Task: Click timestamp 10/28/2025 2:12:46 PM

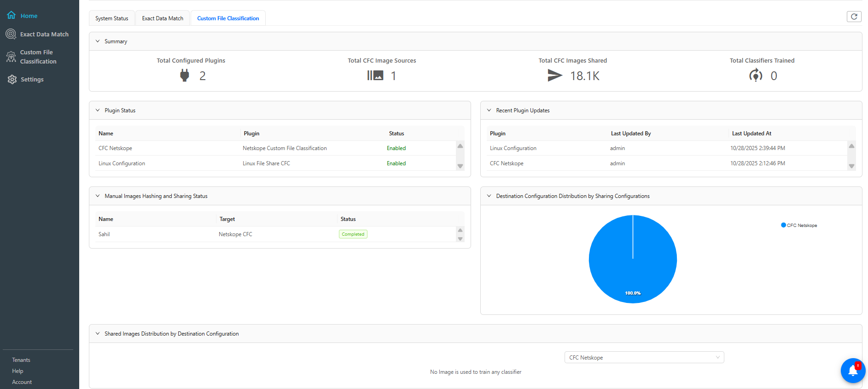Action: [x=757, y=163]
